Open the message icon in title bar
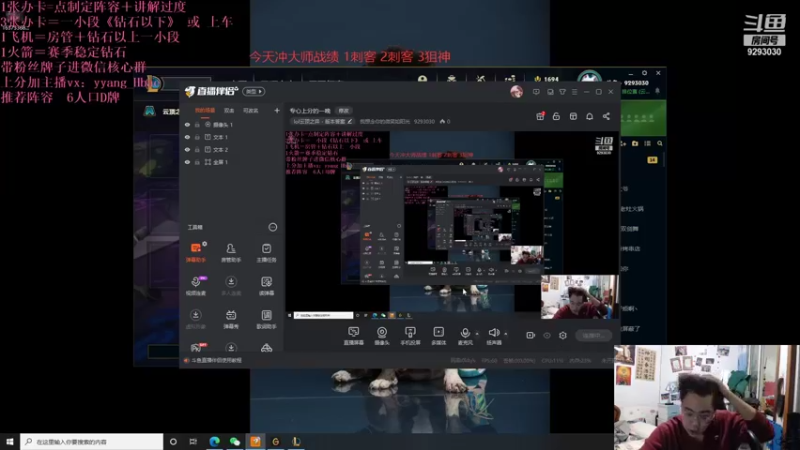 click(536, 92)
